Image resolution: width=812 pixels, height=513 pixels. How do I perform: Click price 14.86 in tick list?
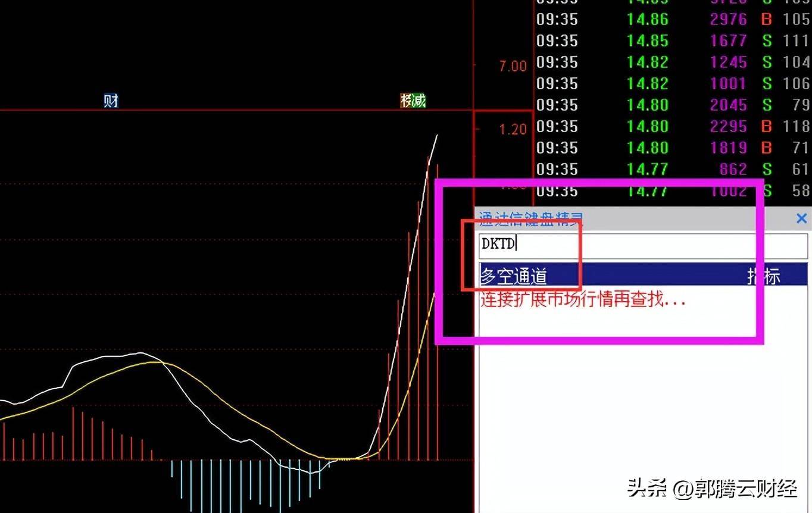coord(648,20)
